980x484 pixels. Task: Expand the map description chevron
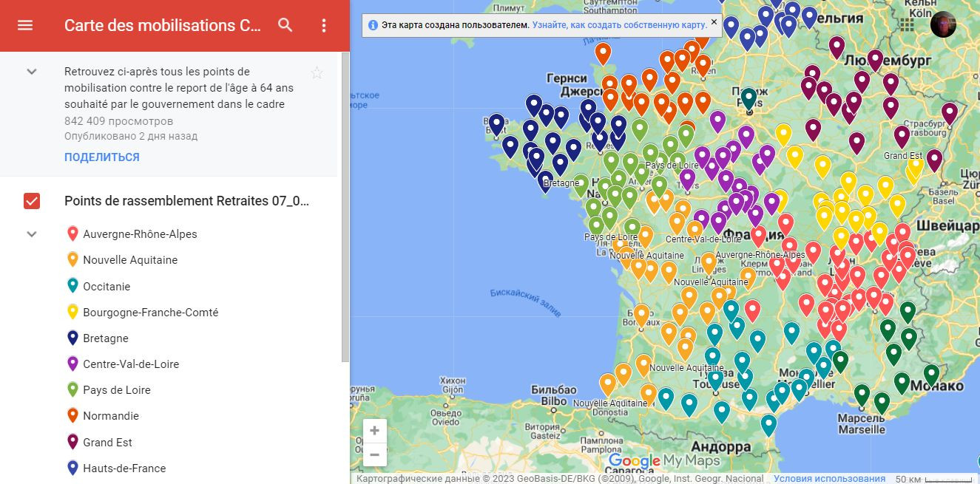point(32,72)
